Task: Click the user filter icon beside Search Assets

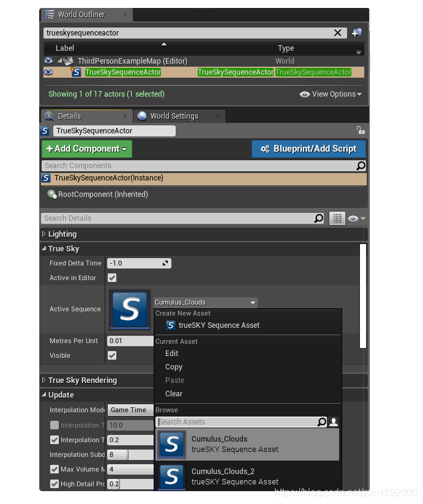Action: coord(334,421)
